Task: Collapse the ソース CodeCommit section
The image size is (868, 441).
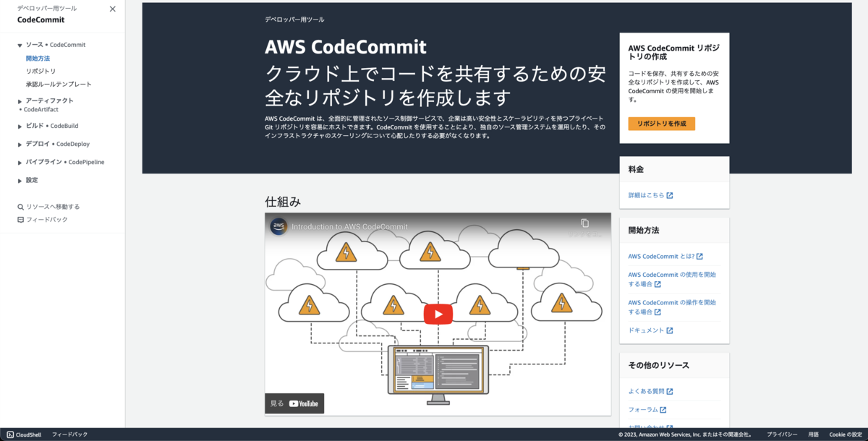Action: [20, 45]
